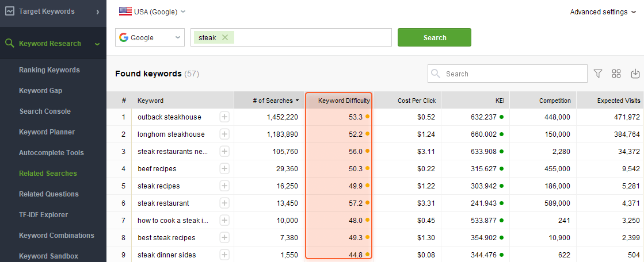Viewport: 644px width, 262px height.
Task: Open the USA (Google) region dropdown
Action: pos(153,12)
